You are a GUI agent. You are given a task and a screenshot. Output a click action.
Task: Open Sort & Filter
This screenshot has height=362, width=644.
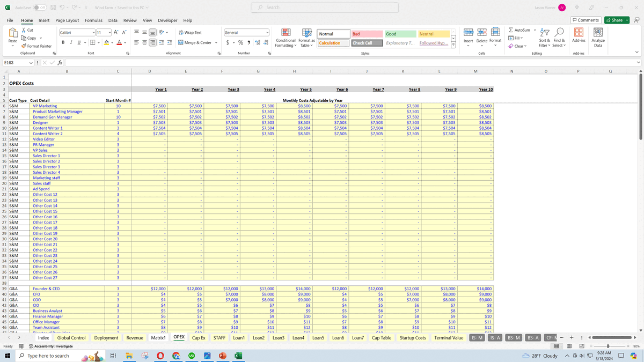544,38
